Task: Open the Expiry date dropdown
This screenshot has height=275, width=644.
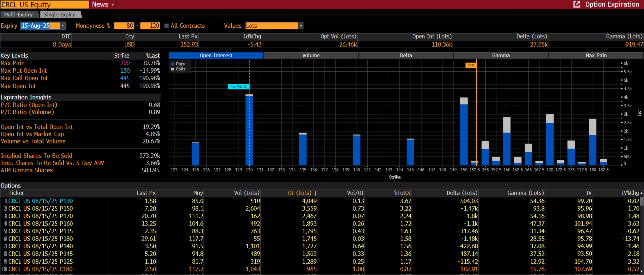Action: tap(63, 26)
